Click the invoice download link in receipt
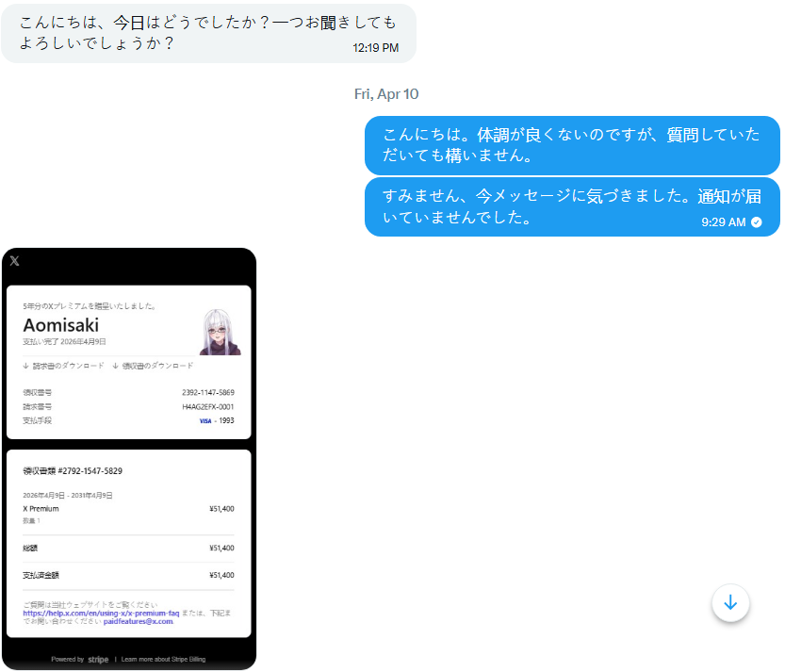The image size is (785, 672). [63, 366]
